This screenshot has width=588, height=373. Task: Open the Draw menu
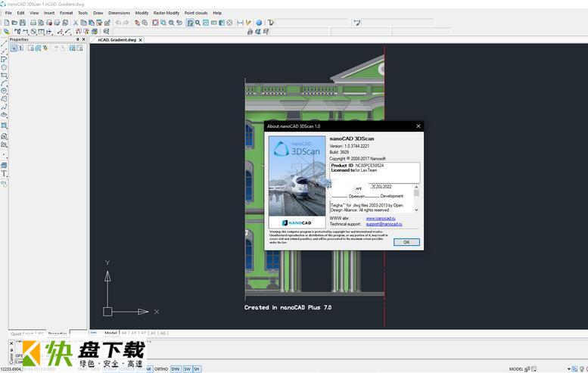(x=98, y=13)
